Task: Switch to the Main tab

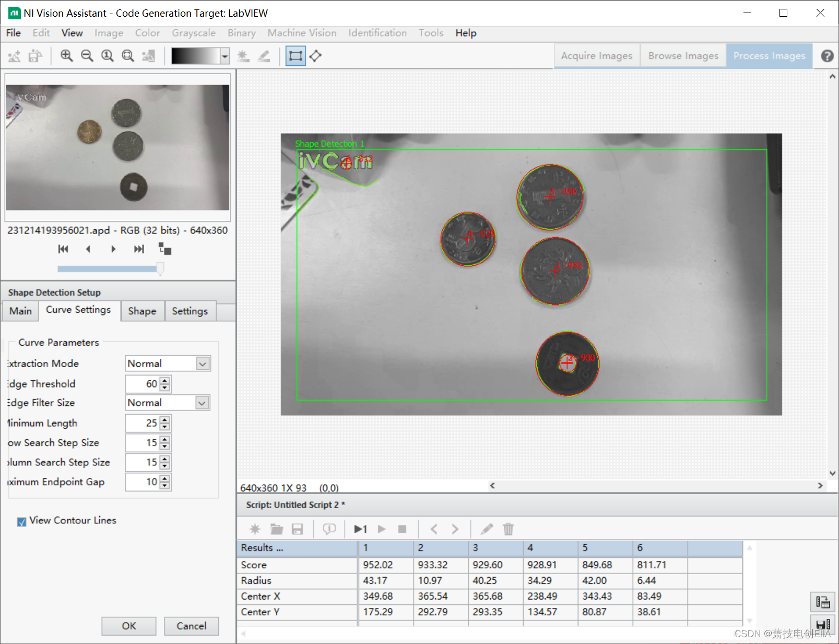Action: point(20,311)
